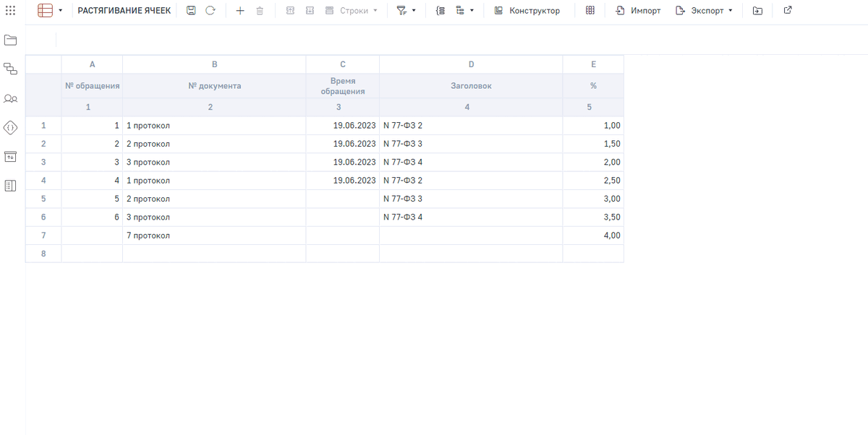This screenshot has height=435, width=868.
Task: Select column A header
Action: (x=92, y=64)
